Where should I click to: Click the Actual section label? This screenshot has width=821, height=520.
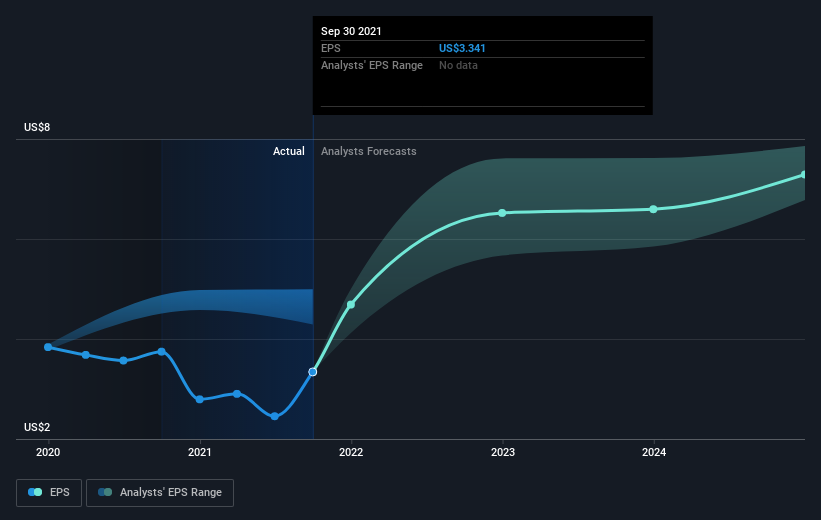coord(289,151)
